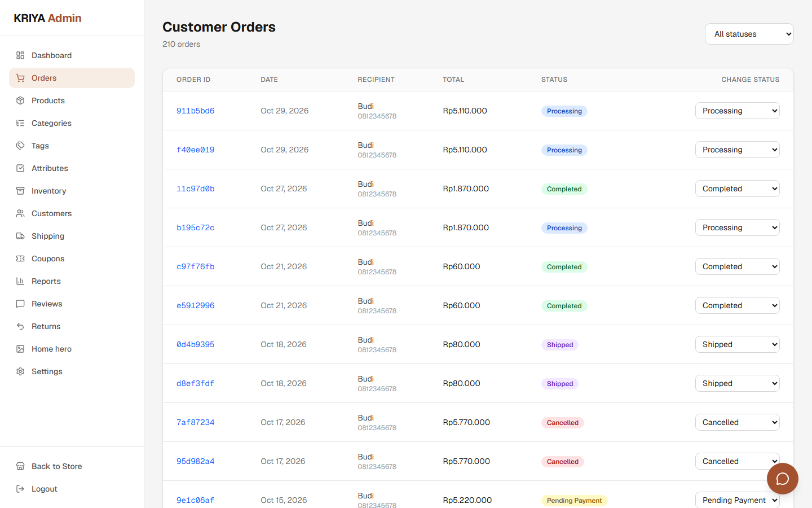The image size is (812, 508).
Task: Open order link f40ee019
Action: point(196,150)
